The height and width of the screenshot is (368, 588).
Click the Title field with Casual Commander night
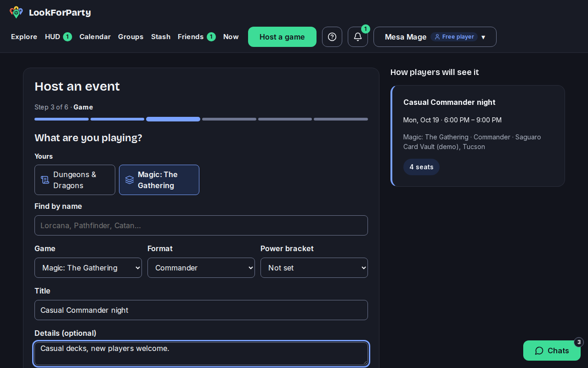(201, 310)
